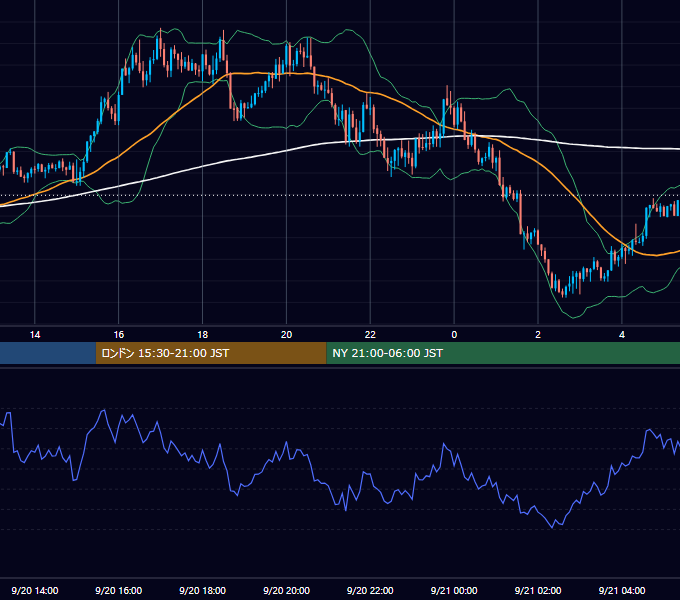
Task: Click the 9/20 20:00 date label
Action: click(x=286, y=590)
